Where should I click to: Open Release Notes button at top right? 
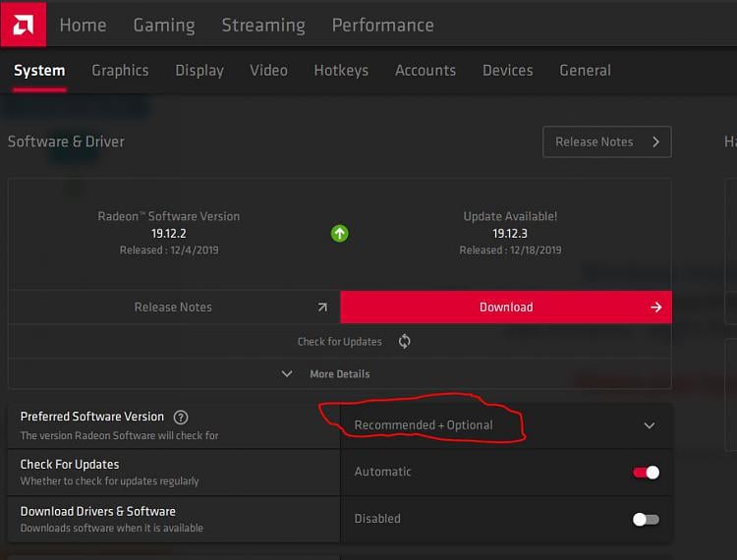point(607,141)
